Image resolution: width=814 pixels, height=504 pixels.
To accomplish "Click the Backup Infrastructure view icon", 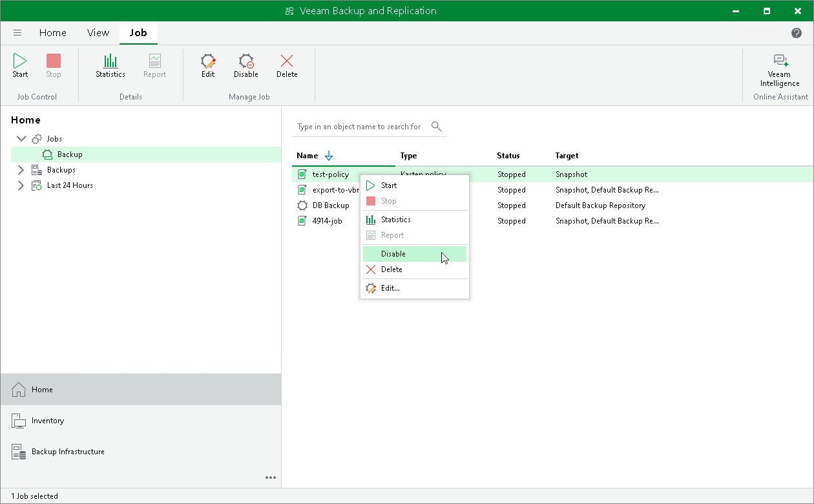I will pos(19,452).
